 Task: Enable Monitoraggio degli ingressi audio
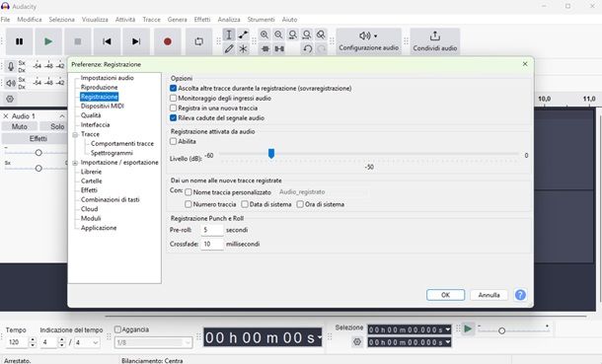click(x=173, y=99)
